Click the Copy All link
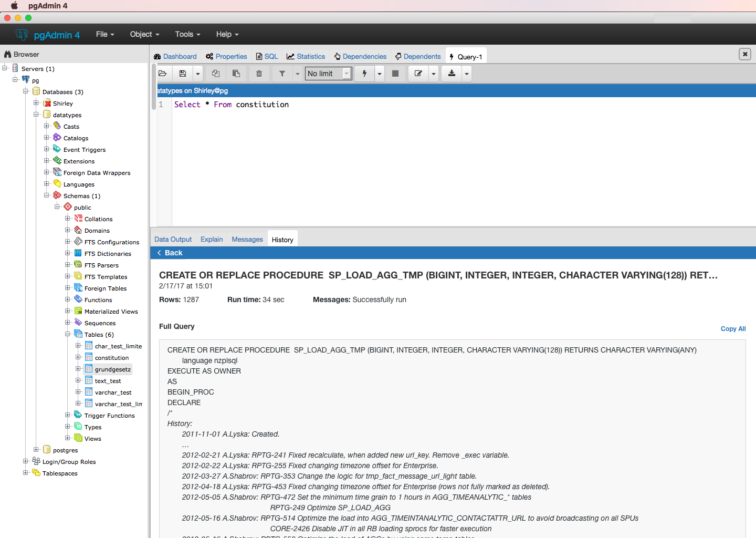Viewport: 756px width, 538px height. [733, 329]
